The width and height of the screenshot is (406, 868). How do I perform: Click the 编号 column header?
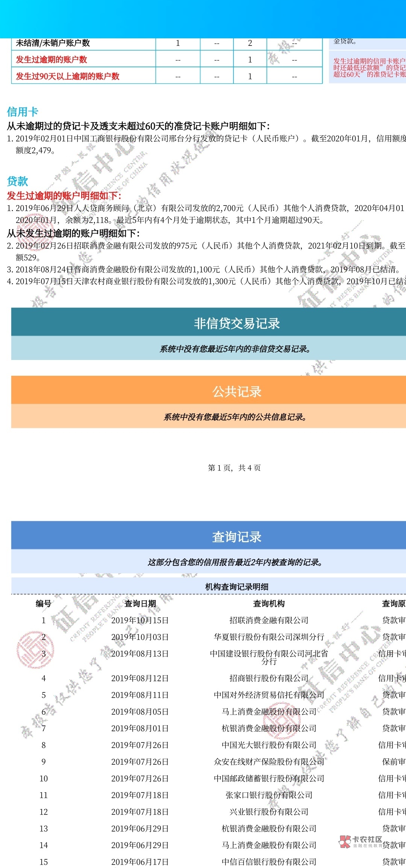click(43, 603)
